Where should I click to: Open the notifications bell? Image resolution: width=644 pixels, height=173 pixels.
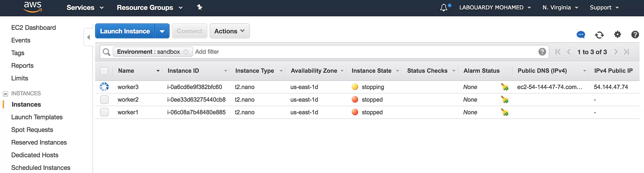[444, 7]
